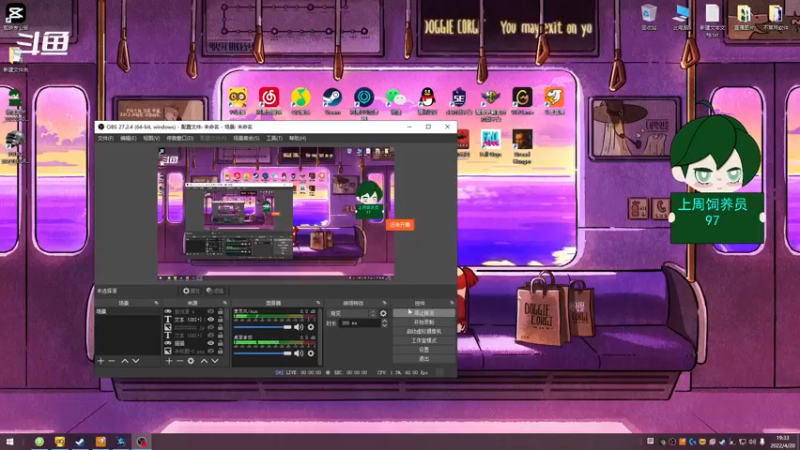Pop out the controls dock panel
800x450 pixels.
452,303
